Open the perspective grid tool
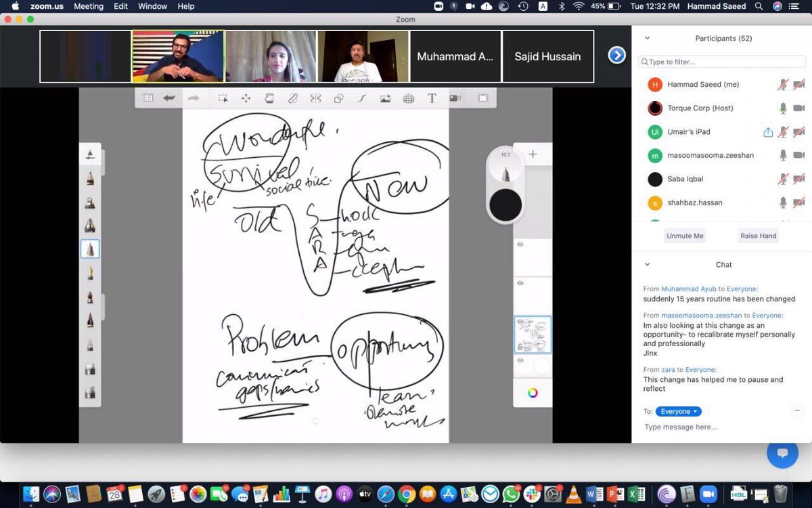Viewport: 812px width, 508px height. pyautogui.click(x=408, y=98)
